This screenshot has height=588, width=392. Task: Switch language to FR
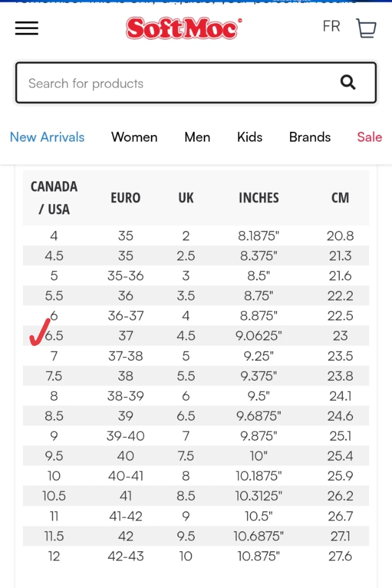coord(331,26)
